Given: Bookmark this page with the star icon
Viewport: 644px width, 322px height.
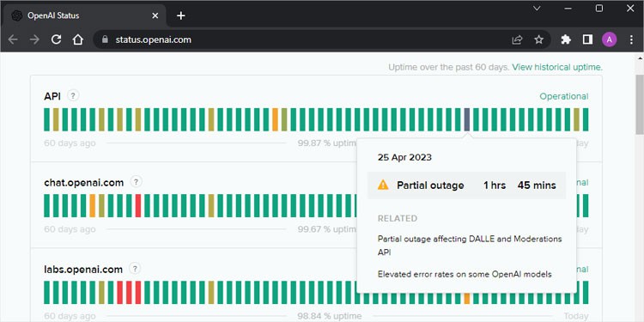Looking at the screenshot, I should pyautogui.click(x=539, y=39).
